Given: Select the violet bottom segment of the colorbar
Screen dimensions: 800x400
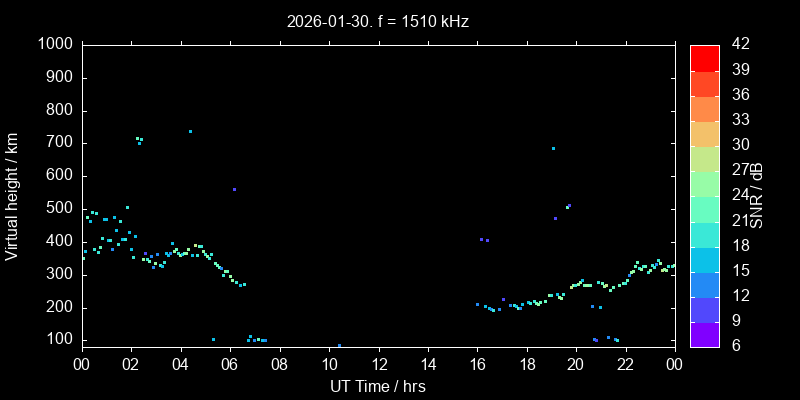Looking at the screenshot, I should pos(704,334).
